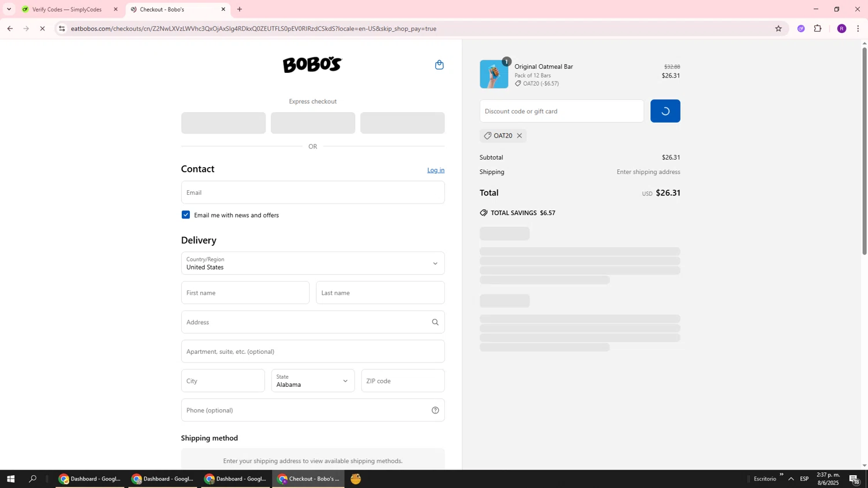The height and width of the screenshot is (488, 868).
Task: Bookmark this page with the star icon
Action: (x=778, y=28)
